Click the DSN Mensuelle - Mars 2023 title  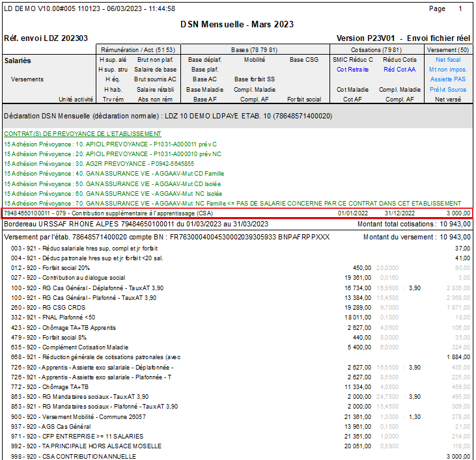click(x=237, y=25)
